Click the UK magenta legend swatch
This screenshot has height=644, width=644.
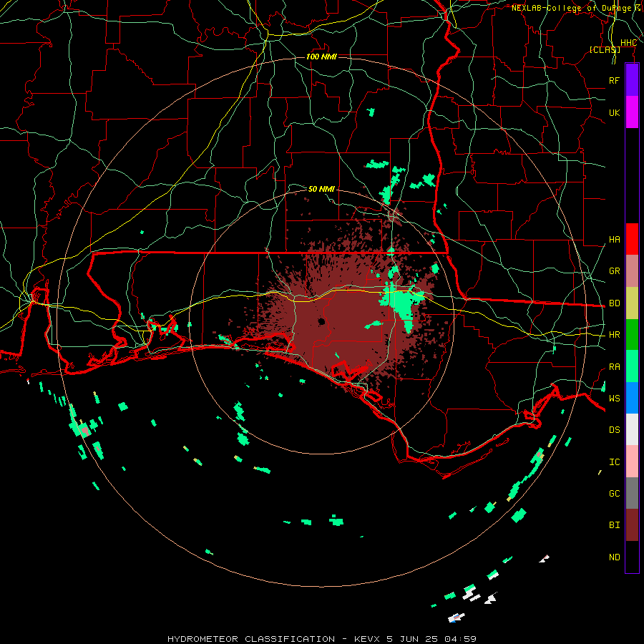(x=632, y=112)
